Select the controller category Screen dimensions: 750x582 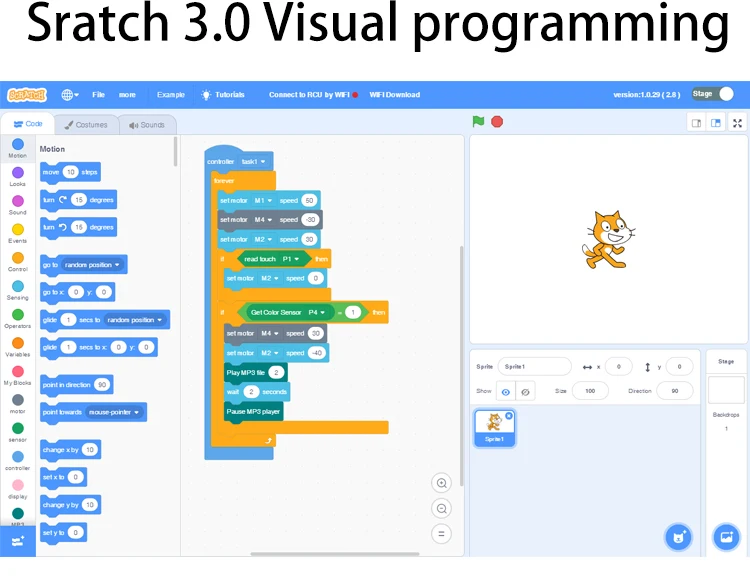pos(18,461)
